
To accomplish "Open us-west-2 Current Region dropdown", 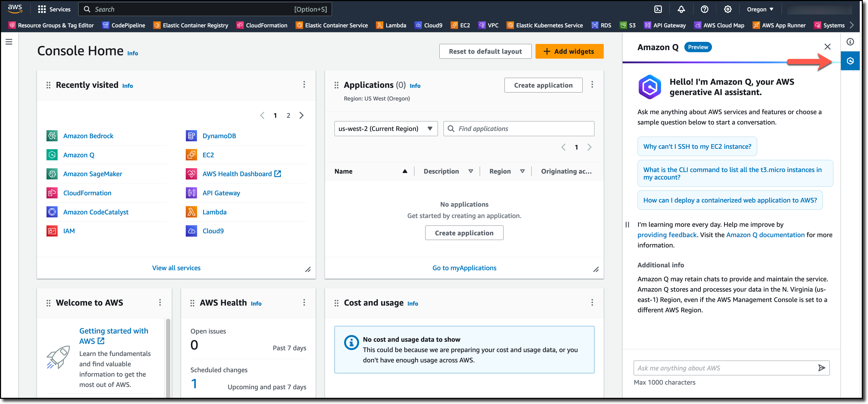I will click(386, 129).
